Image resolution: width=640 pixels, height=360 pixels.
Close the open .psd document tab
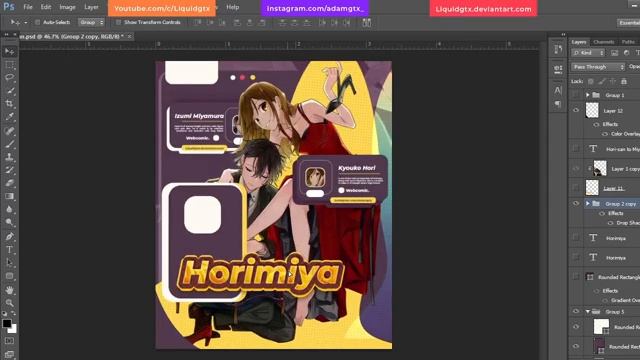129,36
